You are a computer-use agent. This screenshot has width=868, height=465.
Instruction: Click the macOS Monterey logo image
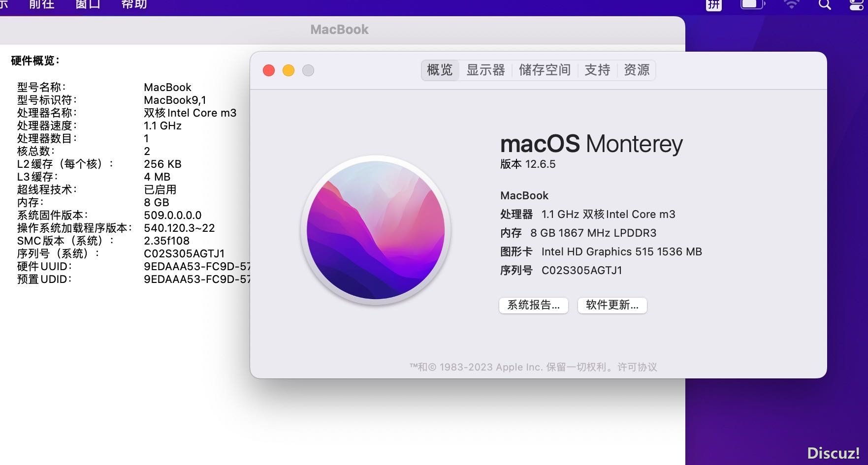coord(376,230)
